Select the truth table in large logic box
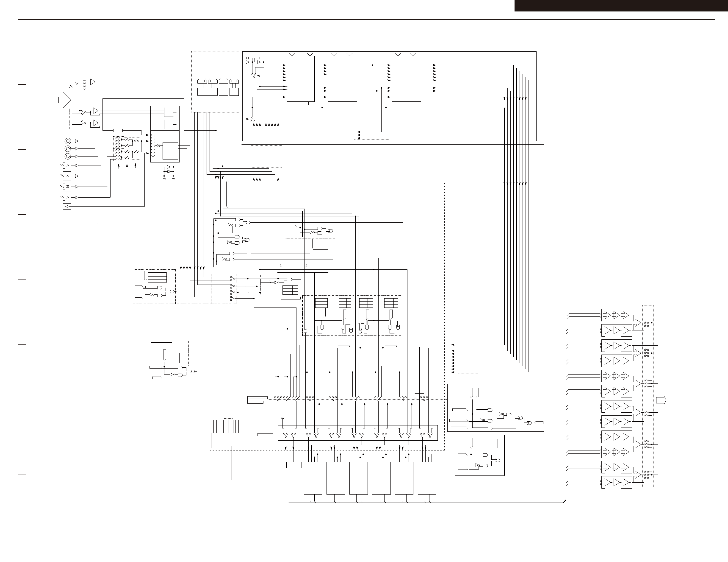This screenshot has width=728, height=562. (504, 397)
